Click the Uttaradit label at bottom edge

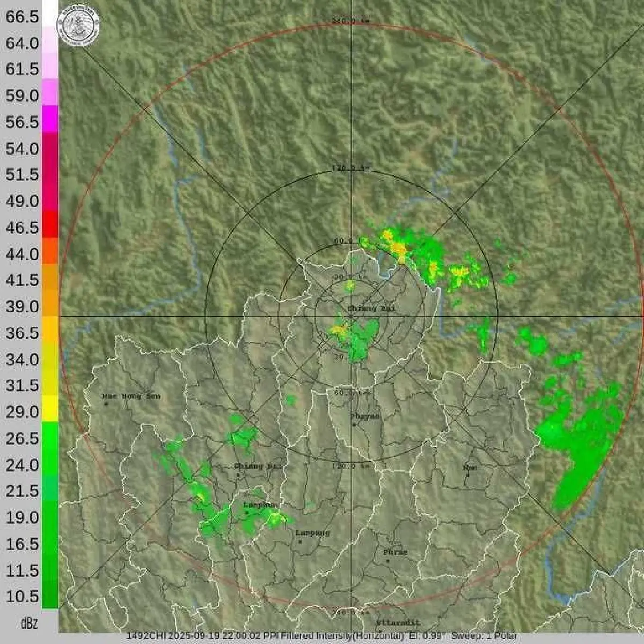click(x=396, y=623)
